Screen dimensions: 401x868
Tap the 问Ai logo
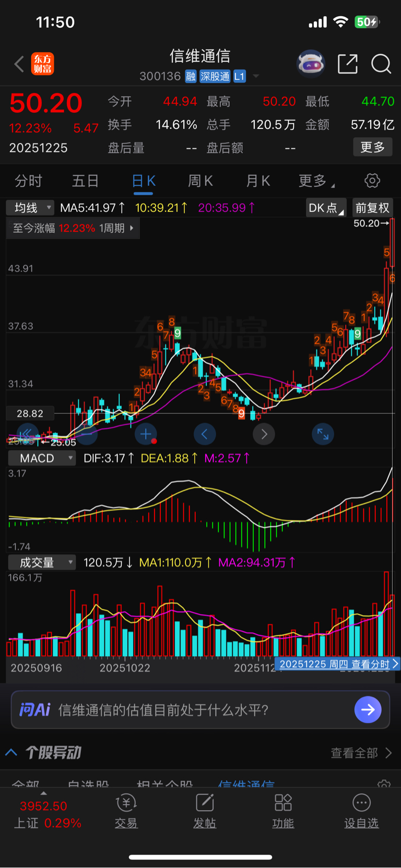click(x=34, y=710)
